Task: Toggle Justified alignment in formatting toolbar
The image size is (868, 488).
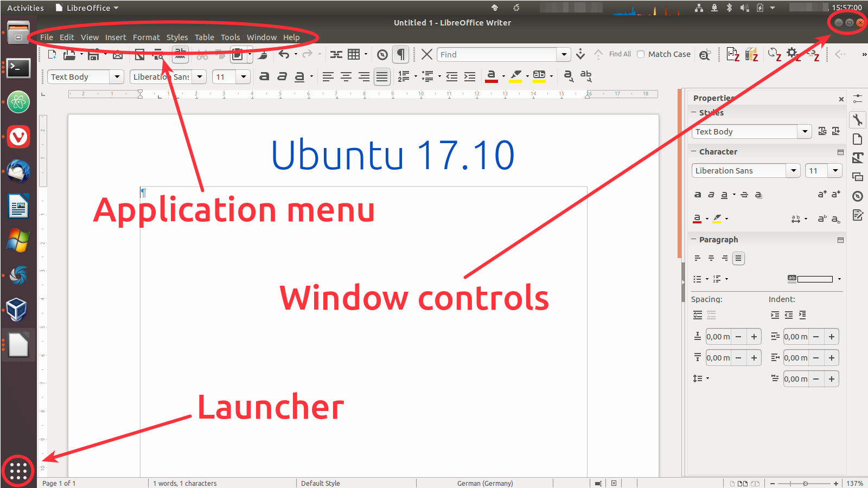Action: click(x=382, y=77)
